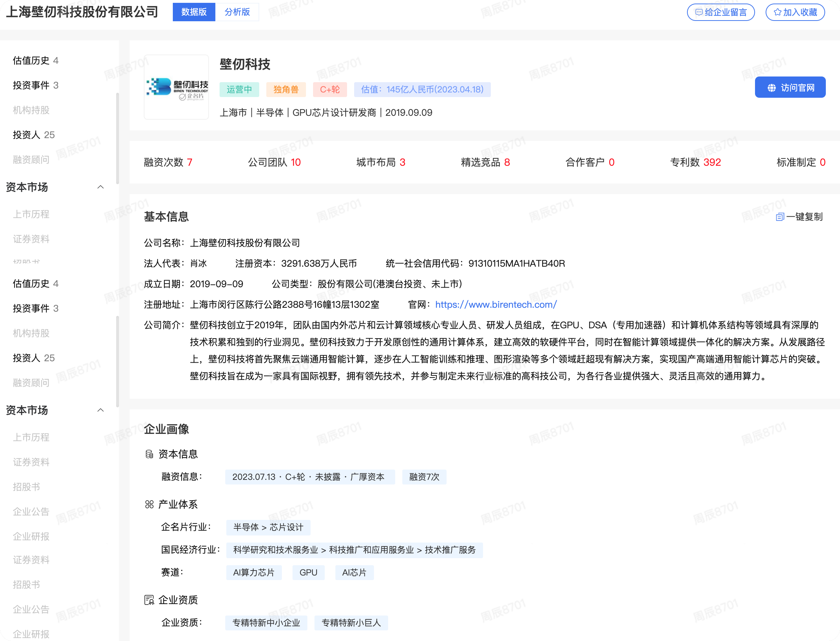Open 合作客户 0 statistic
Viewport: 840px width, 641px height.
pos(590,163)
